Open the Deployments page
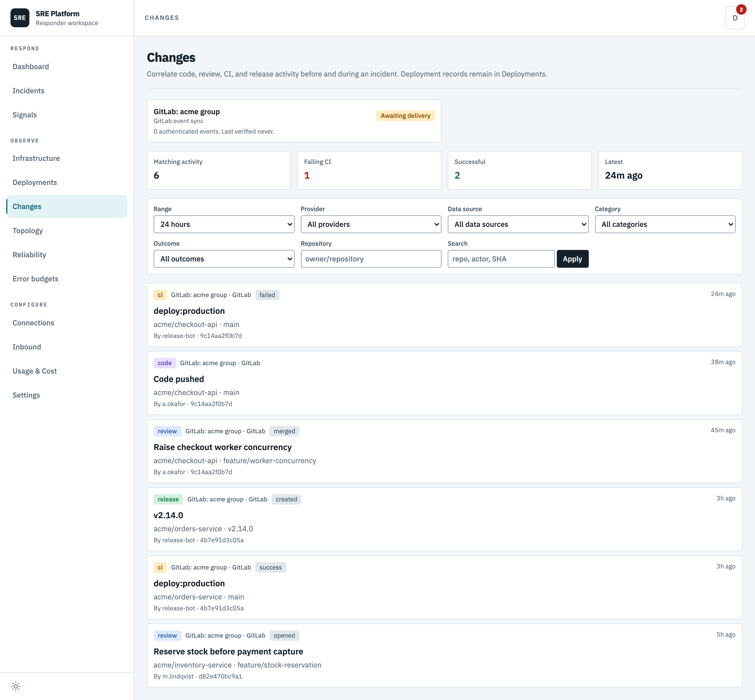 point(67,183)
